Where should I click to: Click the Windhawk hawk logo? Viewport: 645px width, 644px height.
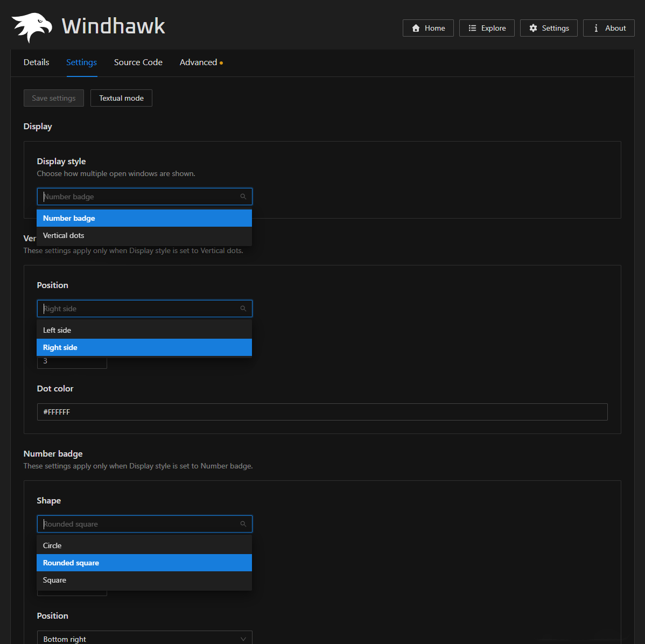click(32, 27)
